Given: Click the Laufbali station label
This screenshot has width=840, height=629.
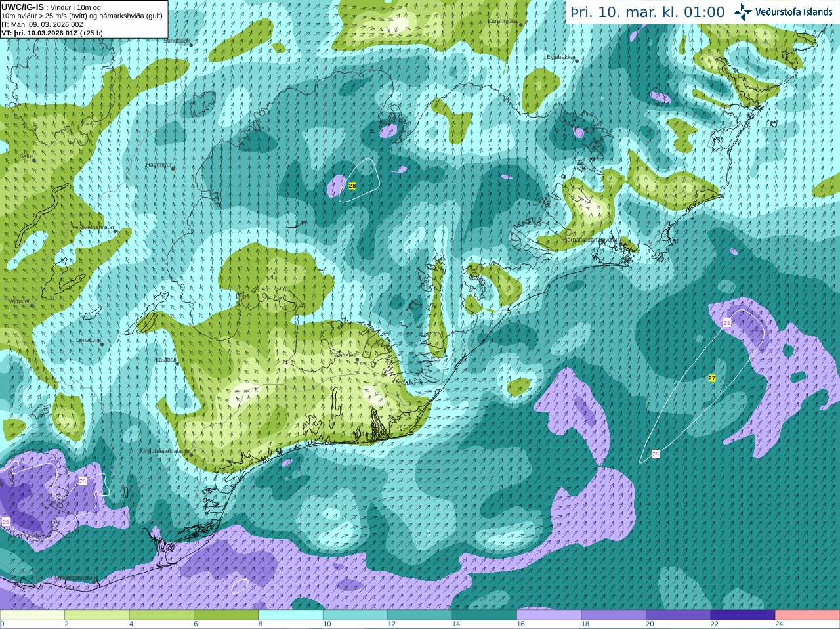Looking at the screenshot, I should click(x=165, y=360).
